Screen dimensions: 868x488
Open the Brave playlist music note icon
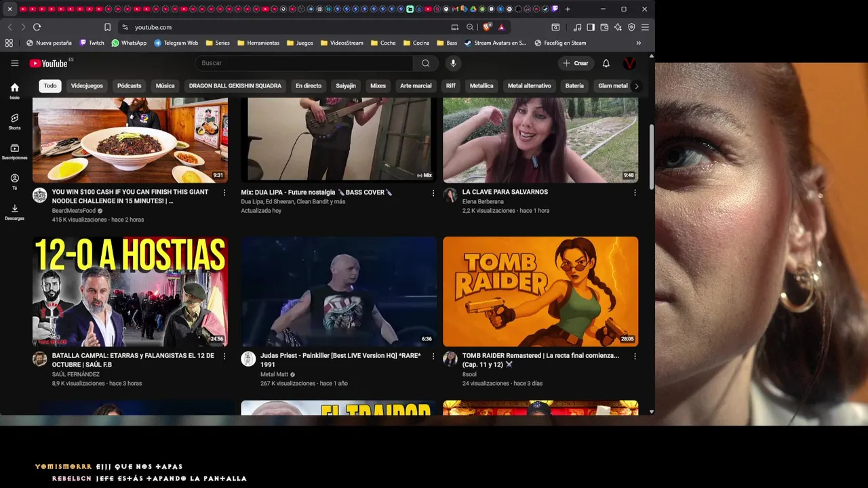(x=577, y=27)
